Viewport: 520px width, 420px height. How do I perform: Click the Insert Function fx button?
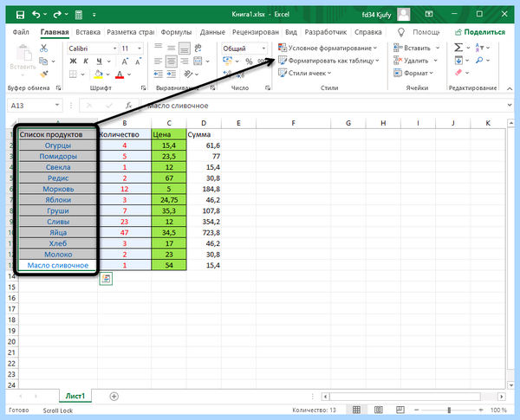tap(128, 106)
